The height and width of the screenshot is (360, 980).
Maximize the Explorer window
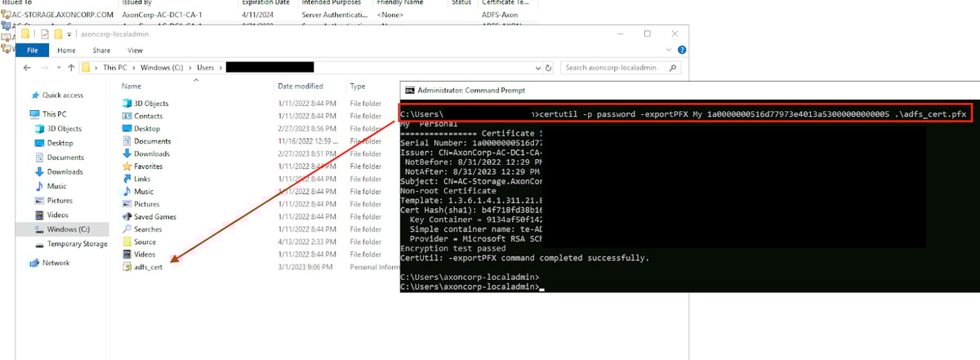(x=648, y=33)
